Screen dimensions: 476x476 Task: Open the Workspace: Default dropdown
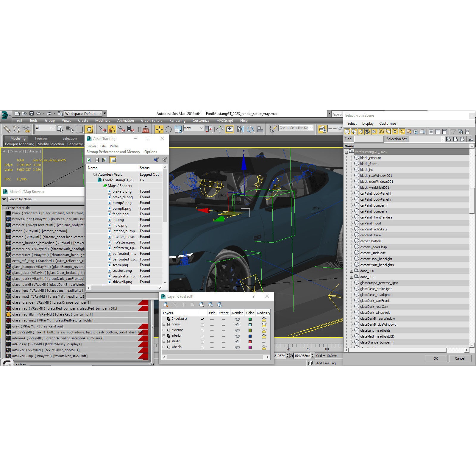point(83,113)
